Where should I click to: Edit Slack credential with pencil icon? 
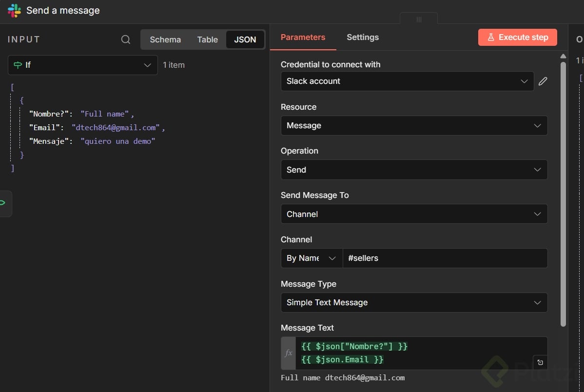tap(543, 81)
